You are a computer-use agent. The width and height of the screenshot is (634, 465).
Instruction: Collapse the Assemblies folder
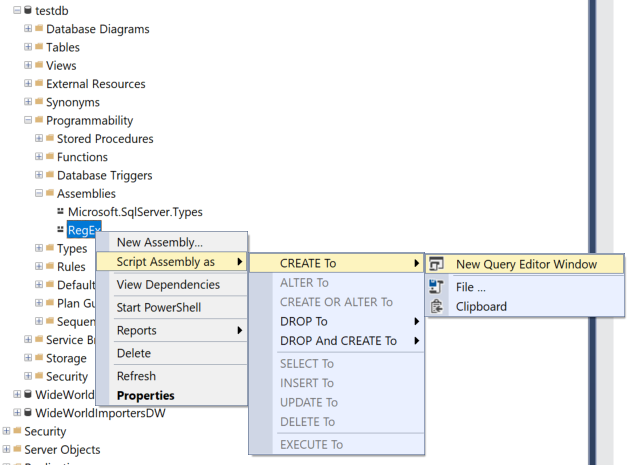(39, 194)
